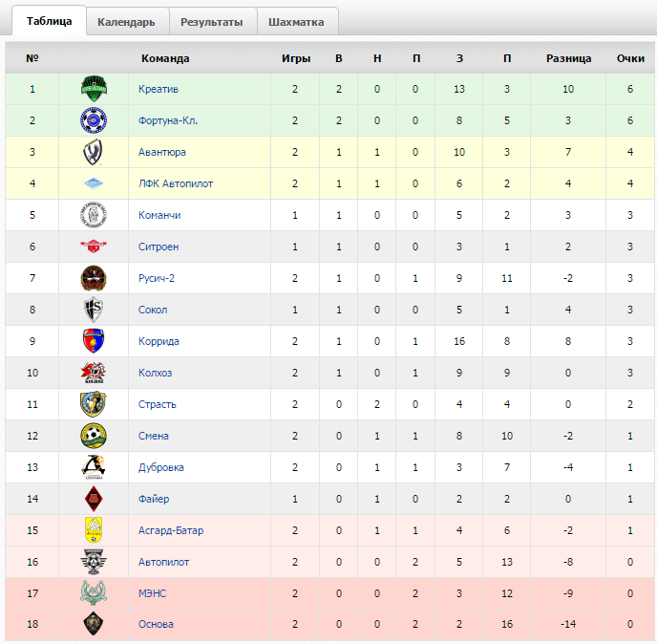Click the Асгард-Батар yellow emblem
The image size is (657, 644).
click(x=94, y=530)
